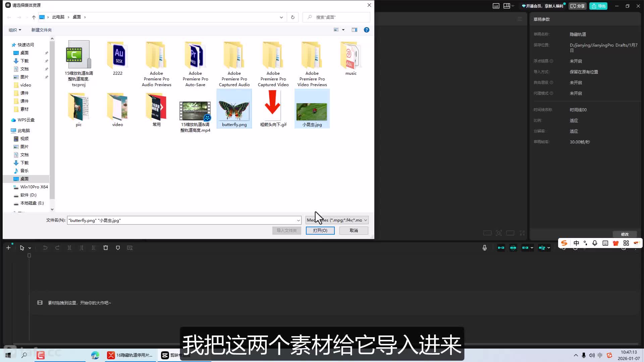This screenshot has width=644, height=362.
Task: Click the blue help question mark icon
Action: pyautogui.click(x=367, y=30)
